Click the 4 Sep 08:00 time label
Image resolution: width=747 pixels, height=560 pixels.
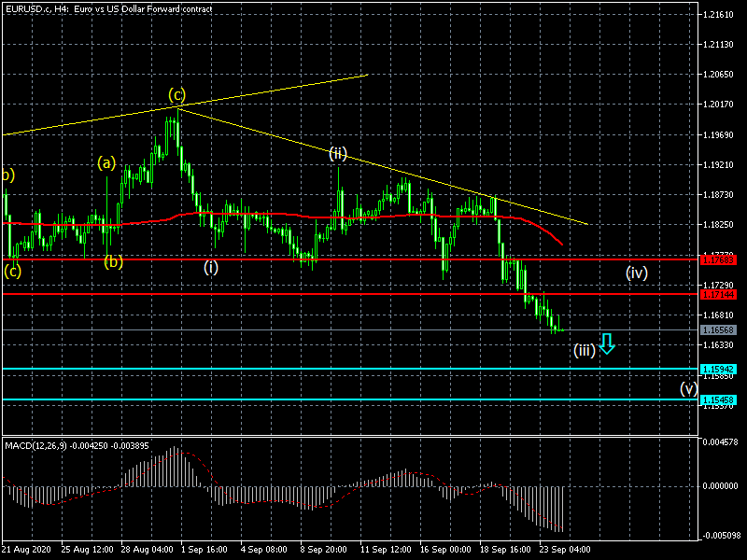(264, 549)
